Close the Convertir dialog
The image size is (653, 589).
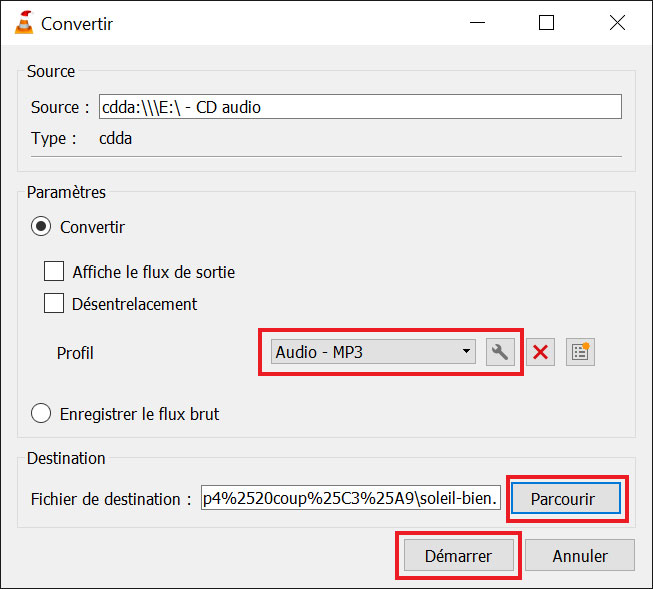617,22
